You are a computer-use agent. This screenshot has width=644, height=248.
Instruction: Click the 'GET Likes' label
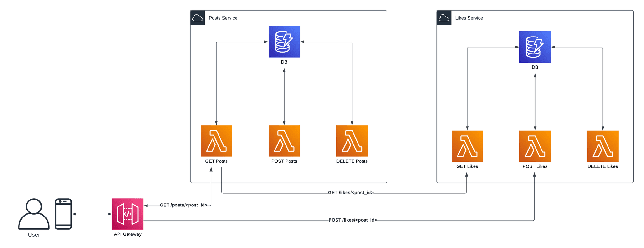pyautogui.click(x=467, y=166)
